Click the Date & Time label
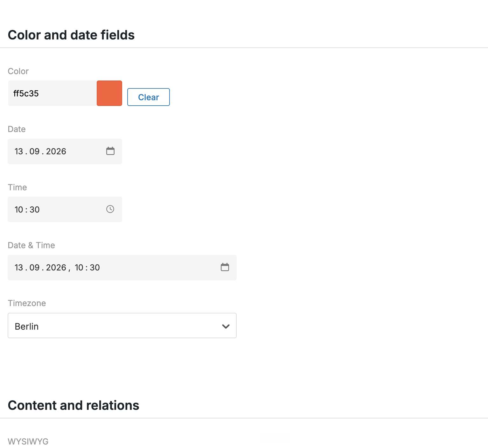 click(31, 245)
